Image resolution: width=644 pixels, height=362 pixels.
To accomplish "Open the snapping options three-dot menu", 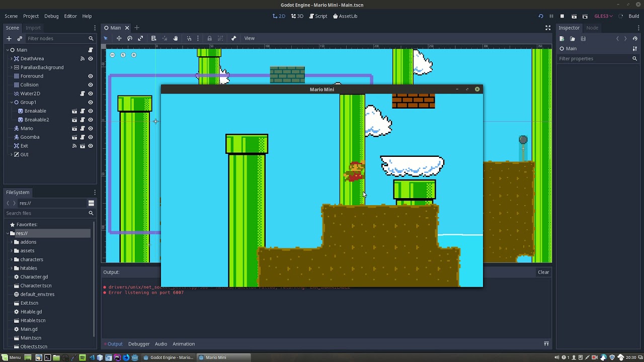I will (x=198, y=38).
